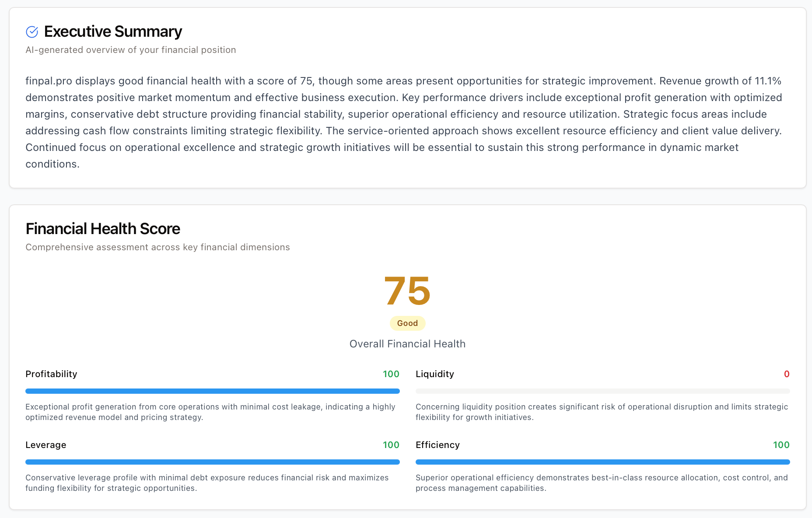Click the Financial Health Score heading

point(103,229)
